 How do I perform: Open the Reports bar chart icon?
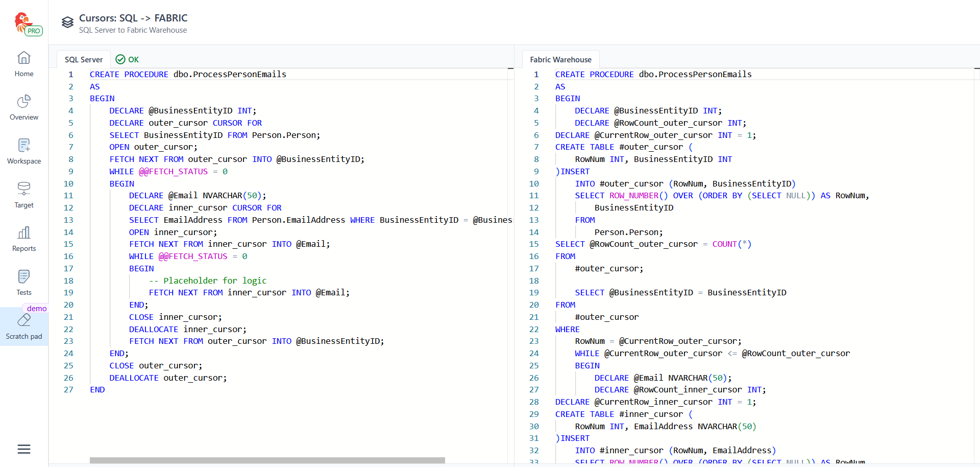tap(24, 233)
